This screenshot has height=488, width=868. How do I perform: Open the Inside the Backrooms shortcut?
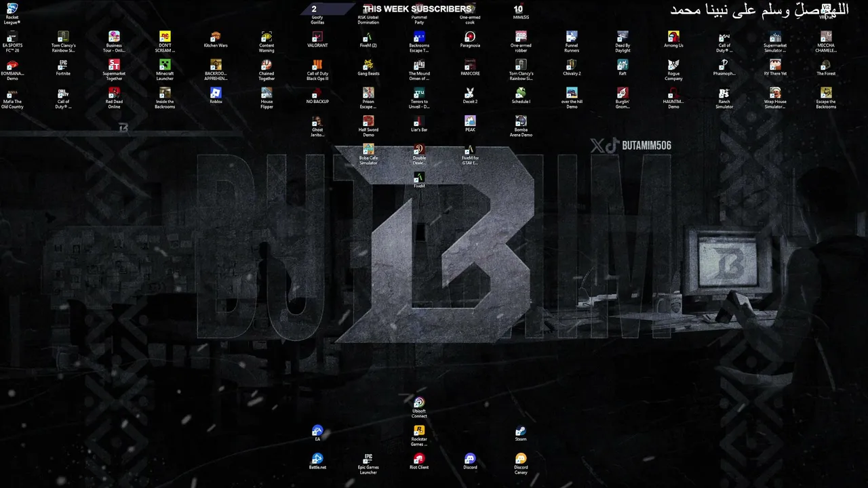[165, 98]
